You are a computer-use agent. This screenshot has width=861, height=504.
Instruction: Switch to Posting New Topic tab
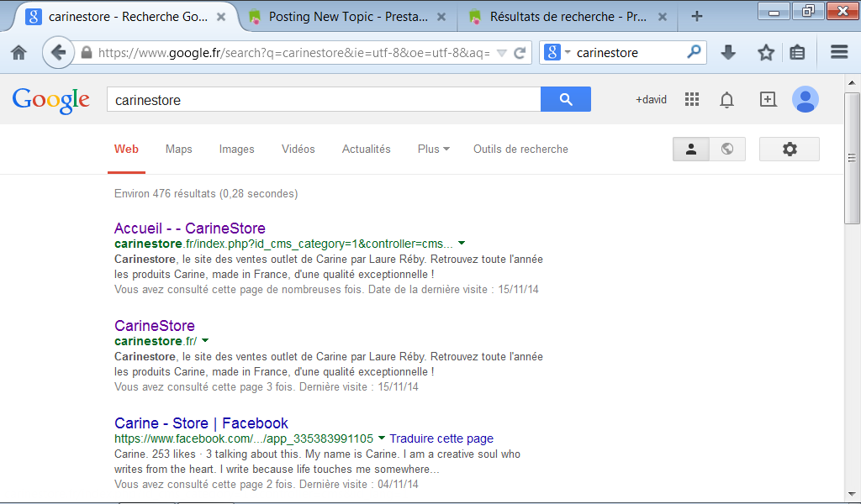(348, 17)
